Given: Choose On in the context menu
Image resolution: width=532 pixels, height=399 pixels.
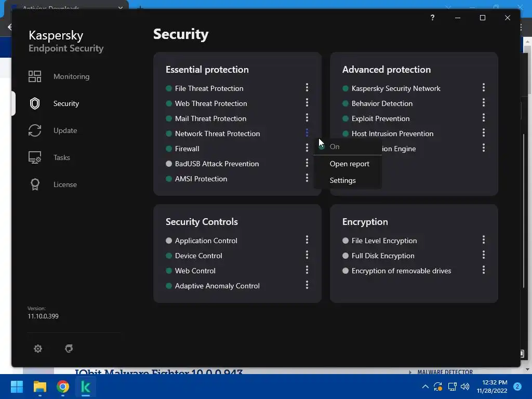Looking at the screenshot, I should point(348,147).
